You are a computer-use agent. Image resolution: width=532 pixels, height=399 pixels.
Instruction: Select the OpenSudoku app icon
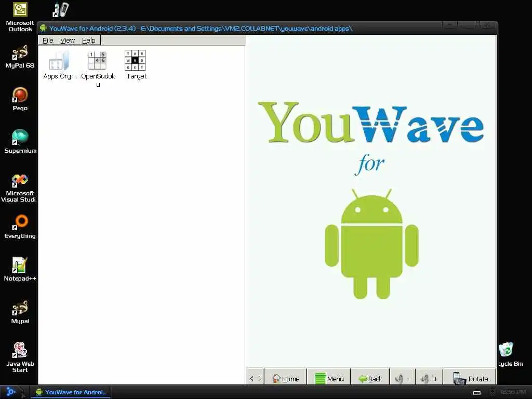tap(98, 69)
